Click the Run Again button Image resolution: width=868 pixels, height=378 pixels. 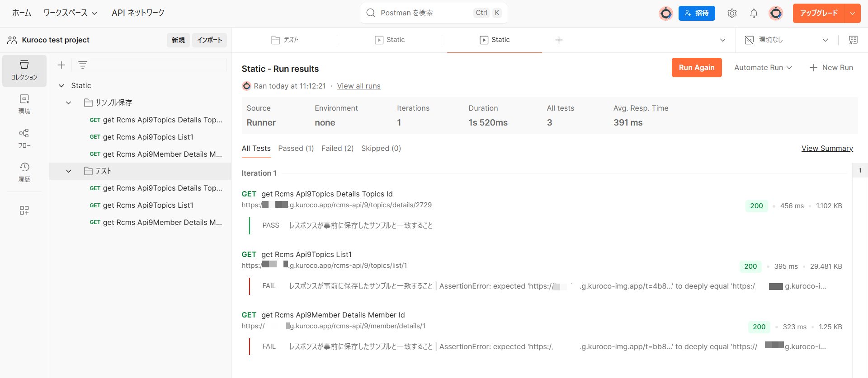coord(696,68)
